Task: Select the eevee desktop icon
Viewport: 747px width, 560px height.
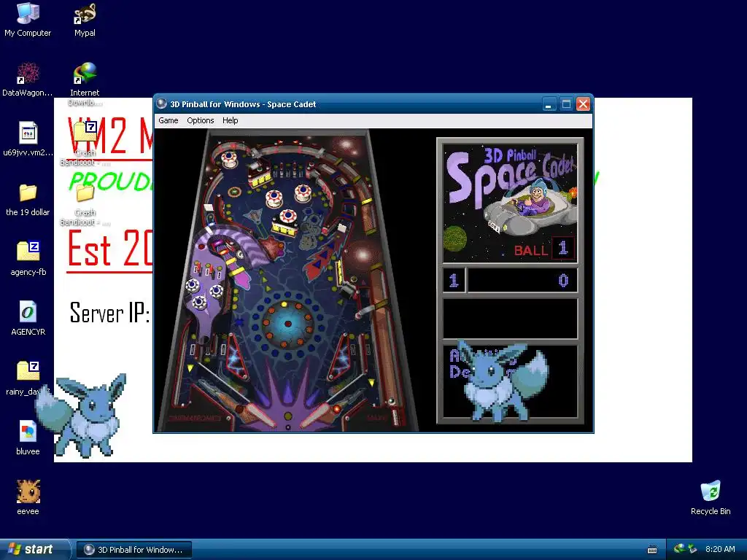Action: (28, 497)
